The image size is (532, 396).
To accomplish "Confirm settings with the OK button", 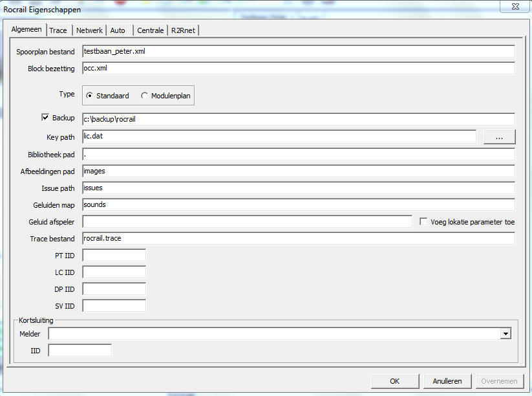I will 394,381.
